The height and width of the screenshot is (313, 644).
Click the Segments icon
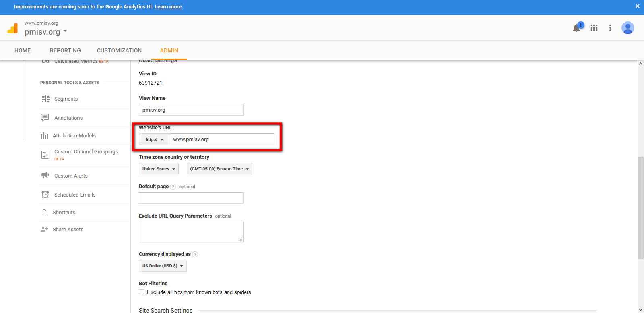pyautogui.click(x=45, y=99)
